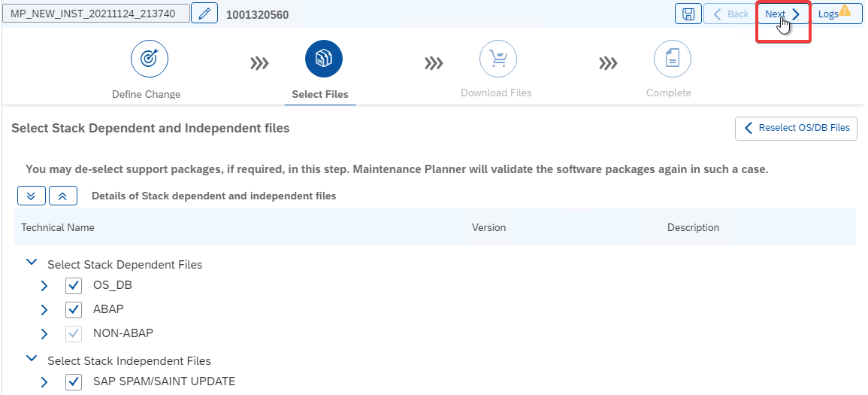The width and height of the screenshot is (868, 395).
Task: Deselect the SAP SPAM/SAINT UPDATE checkbox
Action: (x=74, y=381)
